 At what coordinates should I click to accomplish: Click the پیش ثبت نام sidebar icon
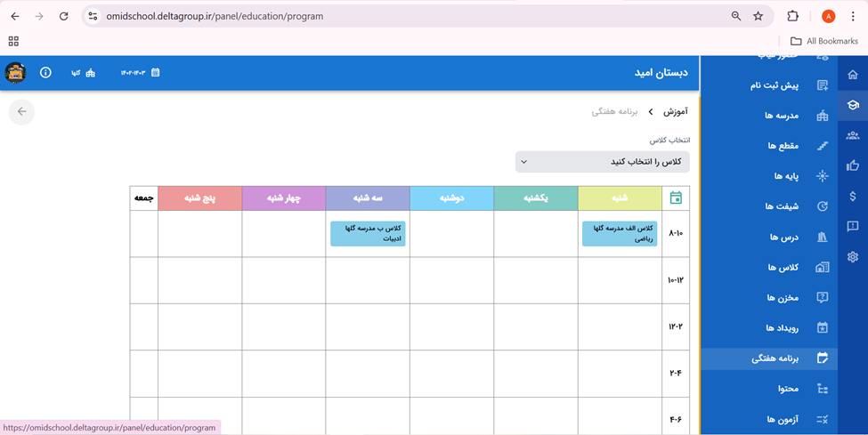pyautogui.click(x=823, y=85)
